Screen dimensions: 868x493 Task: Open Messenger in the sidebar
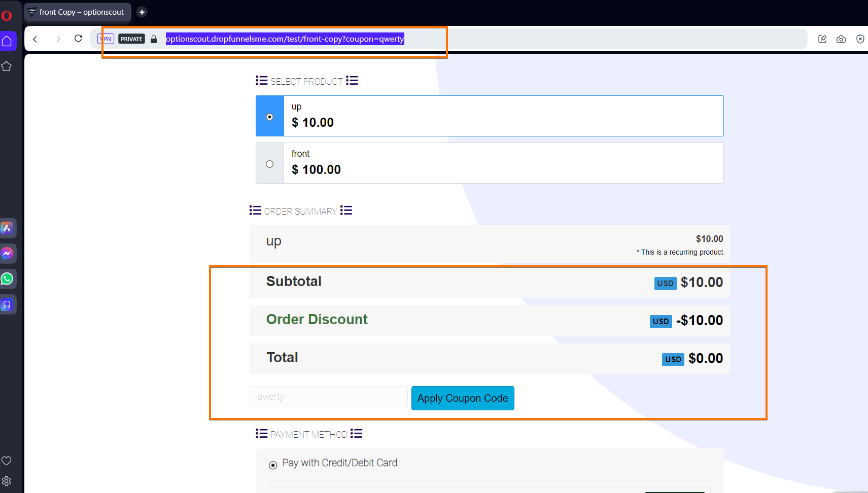[7, 253]
